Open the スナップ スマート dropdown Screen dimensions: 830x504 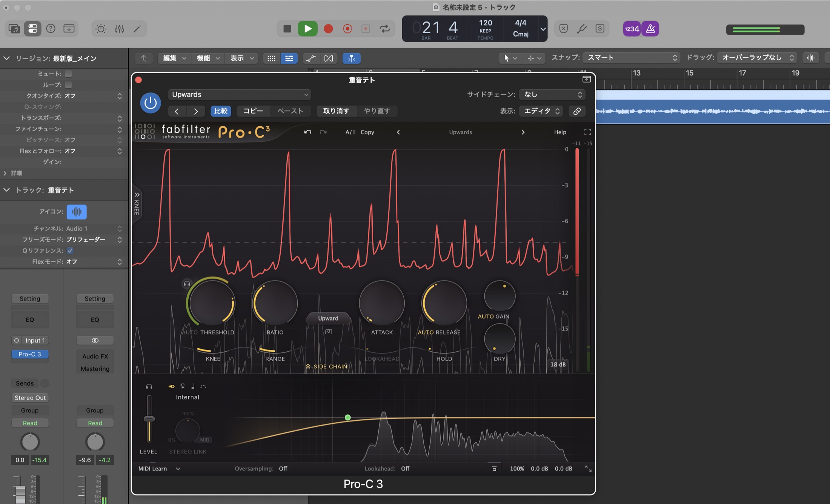(631, 58)
